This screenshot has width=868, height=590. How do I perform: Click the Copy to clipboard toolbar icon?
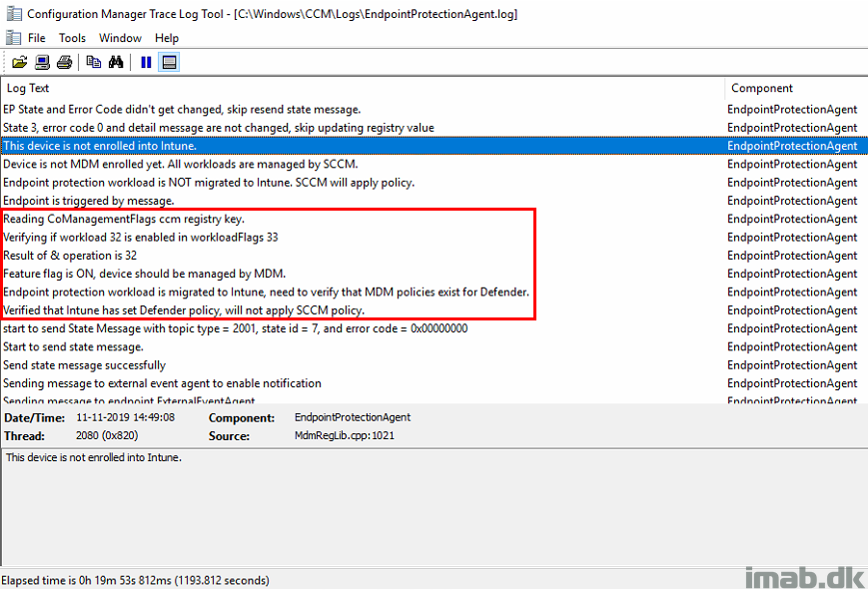click(x=94, y=62)
